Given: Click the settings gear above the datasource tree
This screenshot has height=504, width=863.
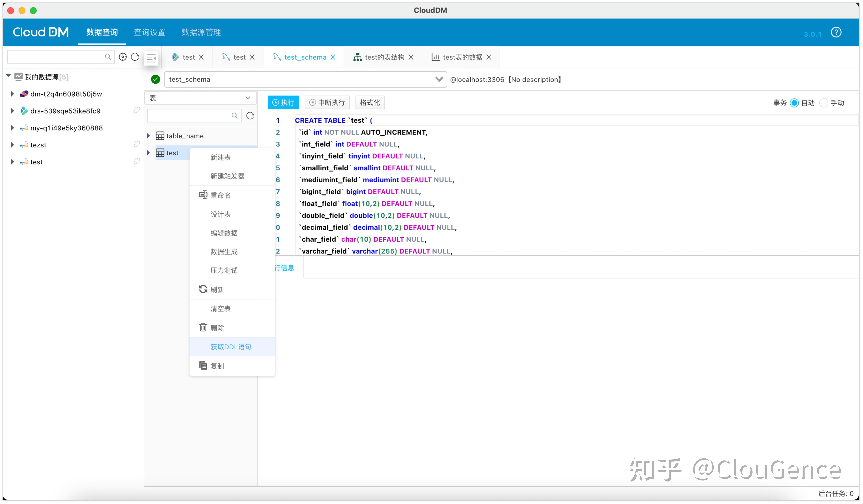Looking at the screenshot, I should point(123,57).
